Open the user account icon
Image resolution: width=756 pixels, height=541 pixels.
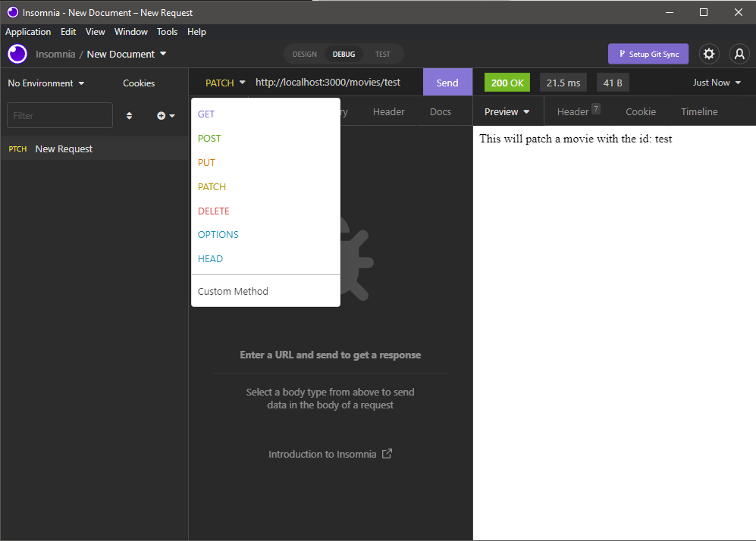(739, 54)
